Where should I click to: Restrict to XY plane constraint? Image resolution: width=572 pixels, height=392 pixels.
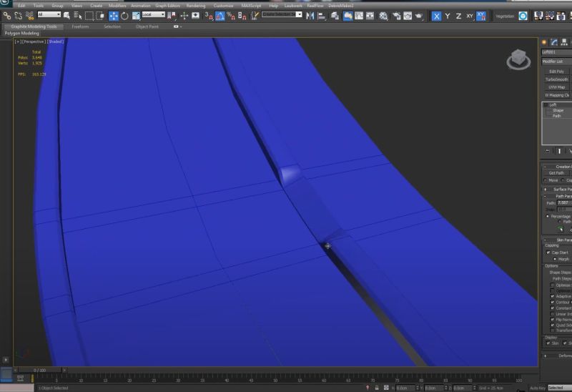click(470, 16)
